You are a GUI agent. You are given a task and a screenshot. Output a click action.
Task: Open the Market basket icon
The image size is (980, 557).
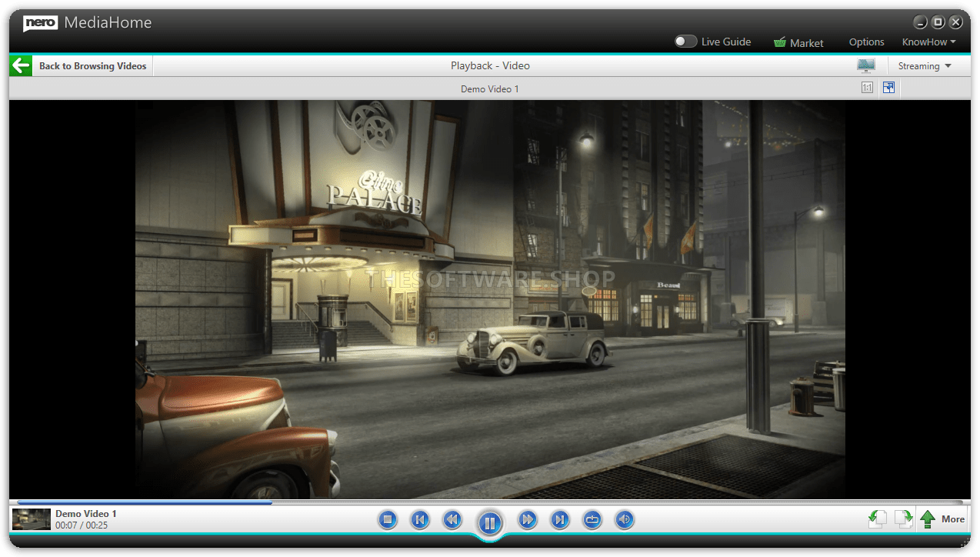(x=780, y=42)
